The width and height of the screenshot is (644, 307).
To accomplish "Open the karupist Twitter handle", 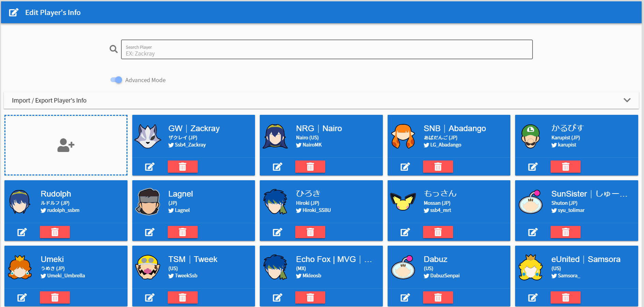I will (564, 145).
